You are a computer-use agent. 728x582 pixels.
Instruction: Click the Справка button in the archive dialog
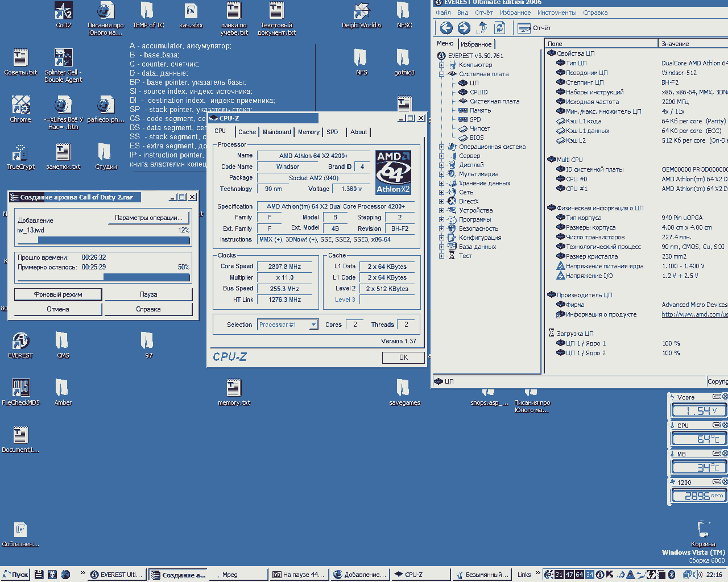[148, 309]
